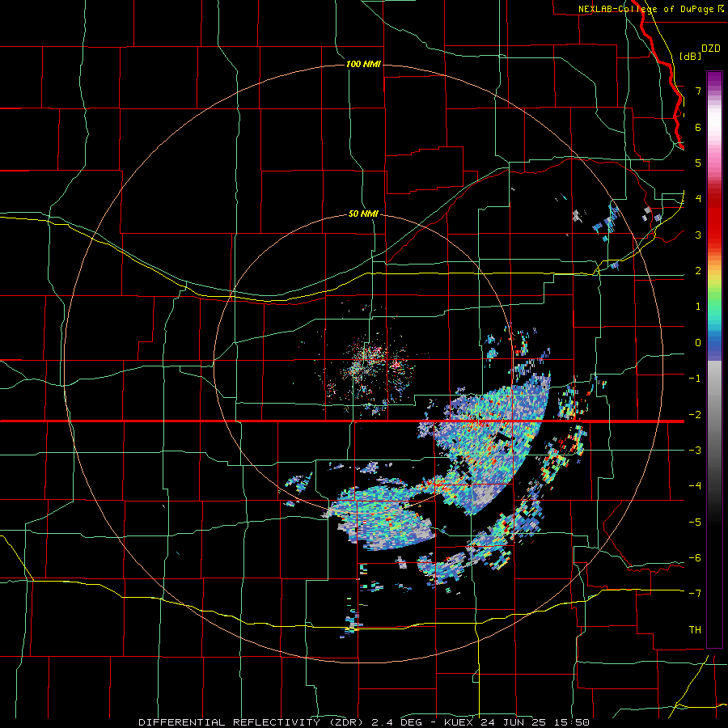Click the 'TH' threshold label on legend

[x=695, y=629]
